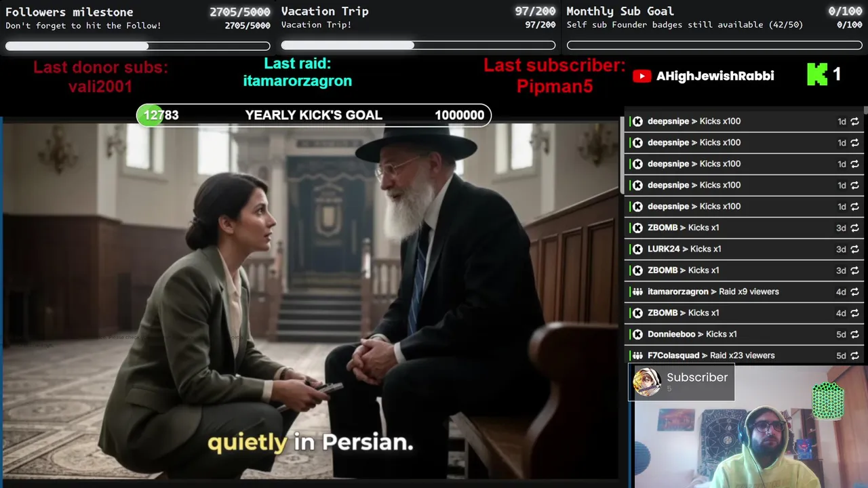Replay the F7Colasquad raid alert
The width and height of the screenshot is (868, 488).
pyautogui.click(x=854, y=355)
